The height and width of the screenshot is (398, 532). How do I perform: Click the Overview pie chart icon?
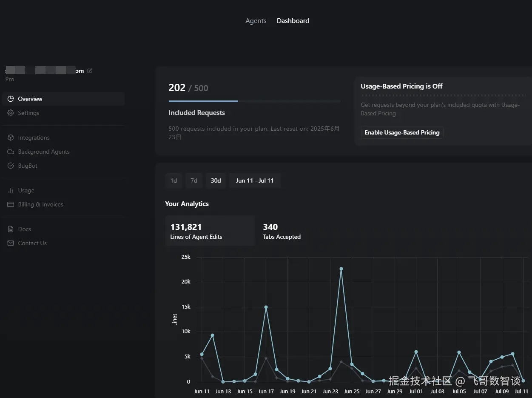11,99
